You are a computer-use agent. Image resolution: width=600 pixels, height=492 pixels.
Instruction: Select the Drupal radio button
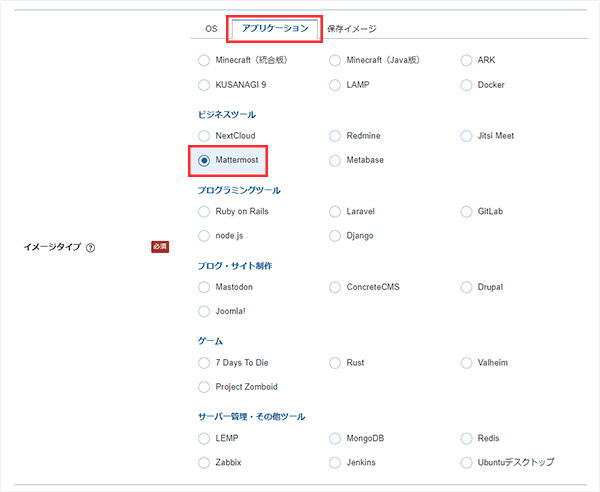466,287
